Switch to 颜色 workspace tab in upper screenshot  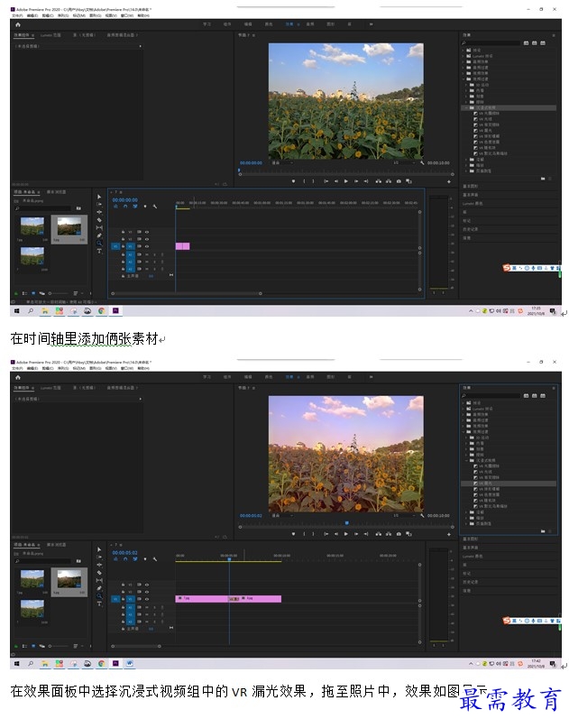point(269,24)
